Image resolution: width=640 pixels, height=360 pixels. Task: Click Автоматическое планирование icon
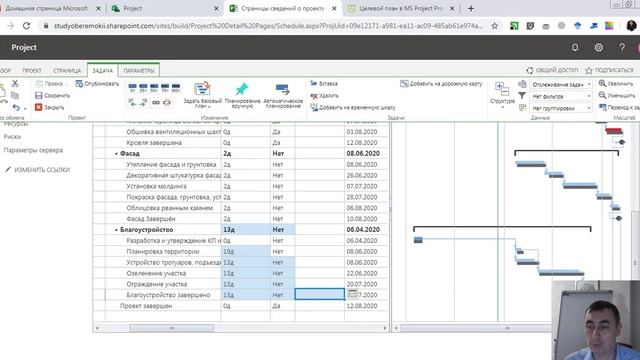[x=282, y=89]
